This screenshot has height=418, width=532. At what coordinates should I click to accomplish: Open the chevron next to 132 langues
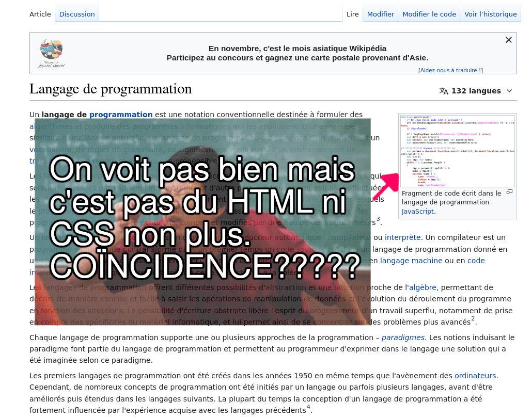pyautogui.click(x=509, y=91)
